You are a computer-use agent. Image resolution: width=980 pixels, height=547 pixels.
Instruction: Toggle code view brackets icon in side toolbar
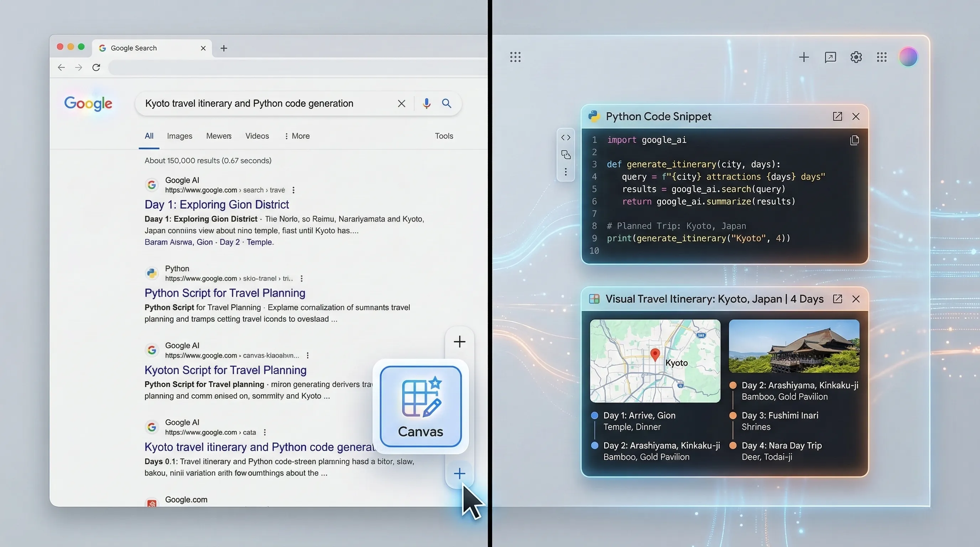[x=566, y=138]
